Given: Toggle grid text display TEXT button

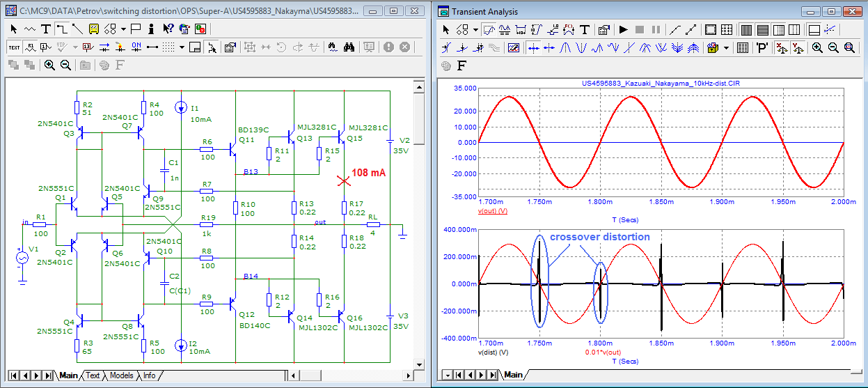Looking at the screenshot, I should pos(14,47).
